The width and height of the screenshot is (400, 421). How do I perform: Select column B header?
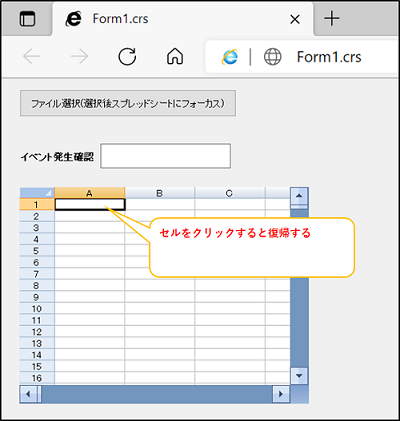pos(160,193)
